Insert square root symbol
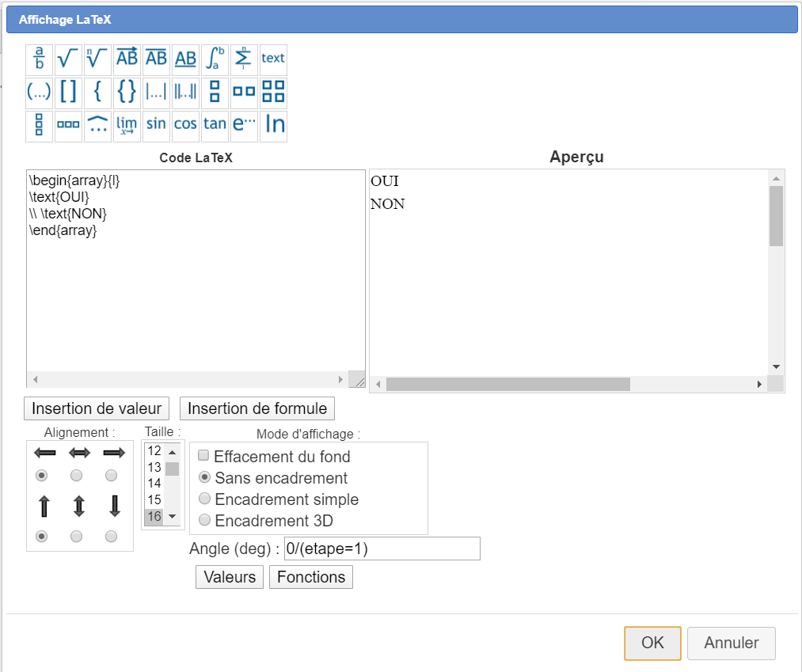This screenshot has width=802, height=672. pyautogui.click(x=68, y=59)
